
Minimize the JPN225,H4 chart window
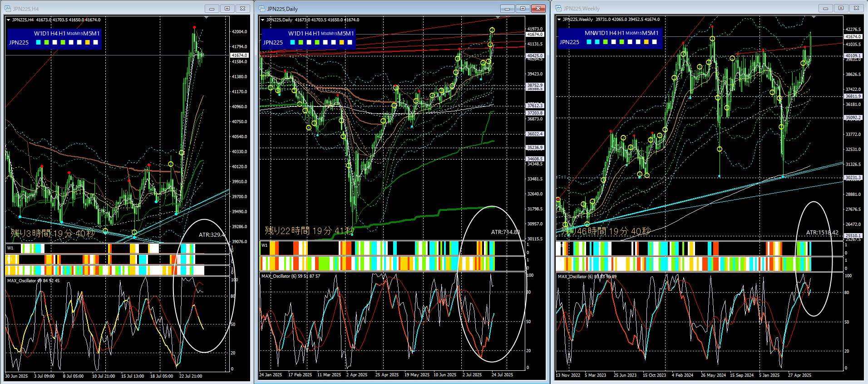[212, 9]
